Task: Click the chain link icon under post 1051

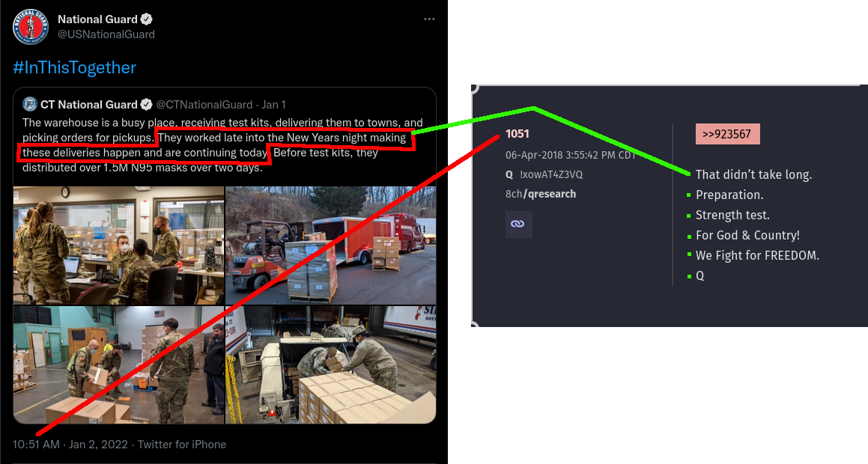Action: tap(519, 224)
